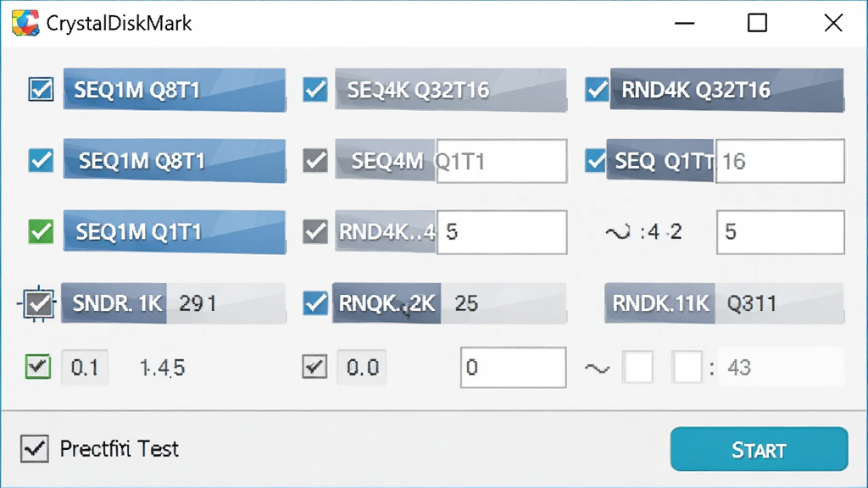Image resolution: width=868 pixels, height=488 pixels.
Task: Click the field with 5 beside :4 2
Action: [781, 232]
